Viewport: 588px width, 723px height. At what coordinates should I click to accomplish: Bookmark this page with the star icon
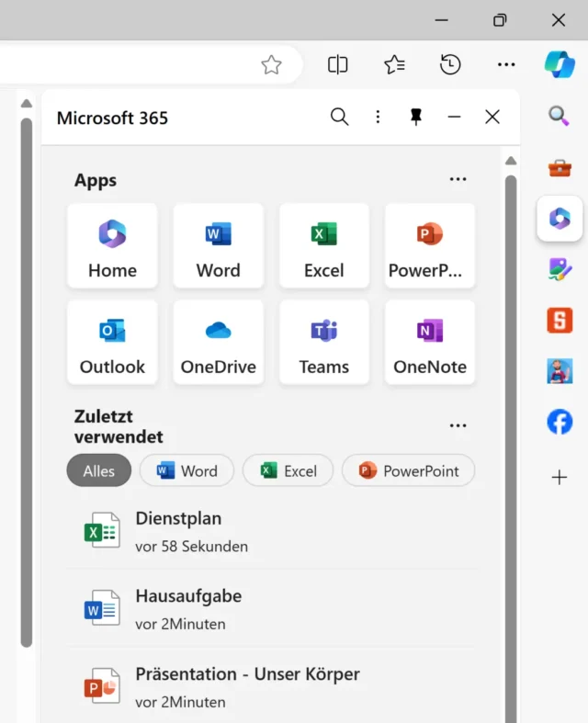coord(271,64)
